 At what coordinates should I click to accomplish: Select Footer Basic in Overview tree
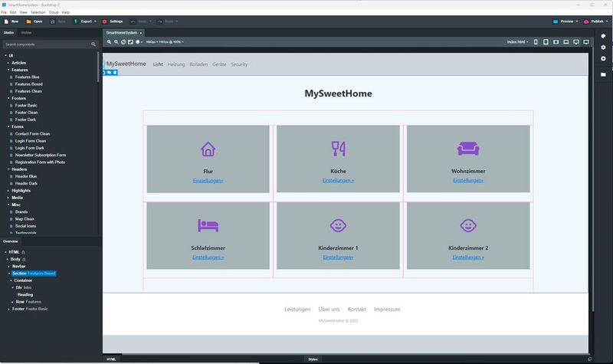coord(30,309)
